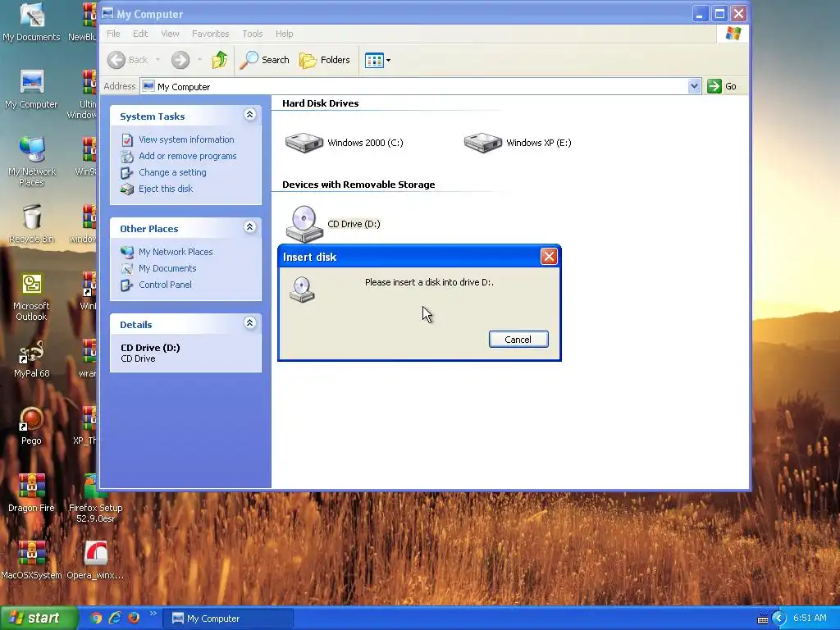Open Control Panel link
This screenshot has width=840, height=630.
(165, 285)
